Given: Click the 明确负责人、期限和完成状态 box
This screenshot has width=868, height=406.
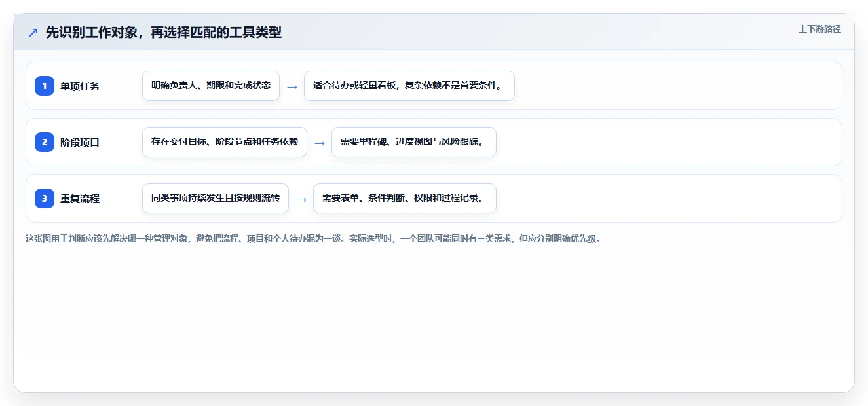Looking at the screenshot, I should 211,86.
